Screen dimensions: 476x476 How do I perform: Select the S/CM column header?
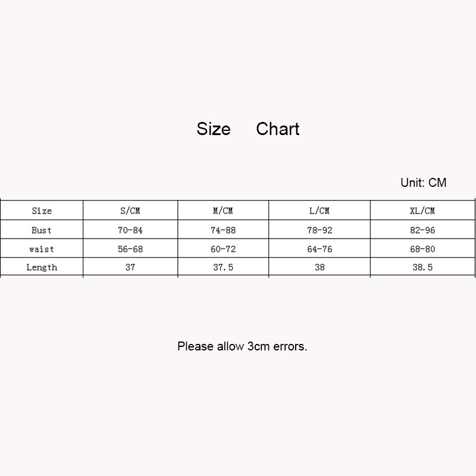[130, 211]
